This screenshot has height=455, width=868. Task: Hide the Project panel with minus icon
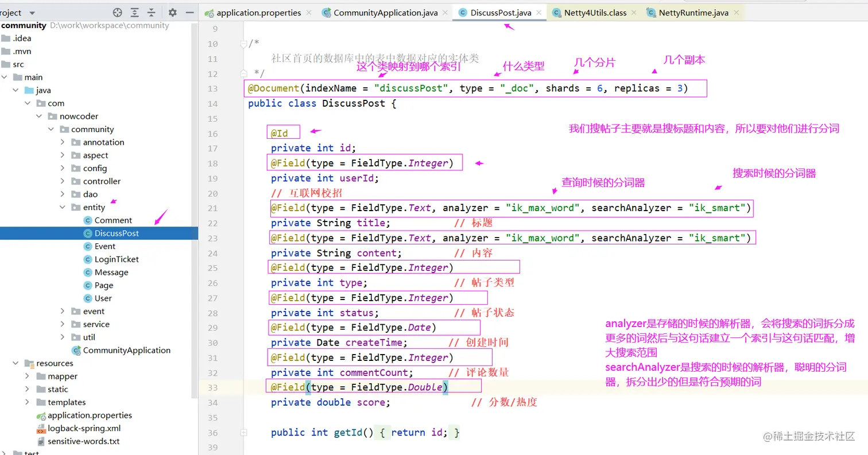click(x=189, y=12)
